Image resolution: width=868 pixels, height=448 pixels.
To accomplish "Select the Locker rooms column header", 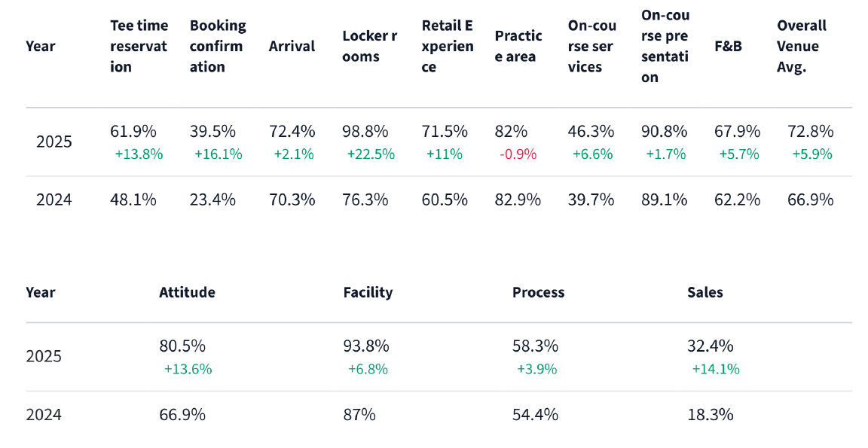I will click(369, 46).
